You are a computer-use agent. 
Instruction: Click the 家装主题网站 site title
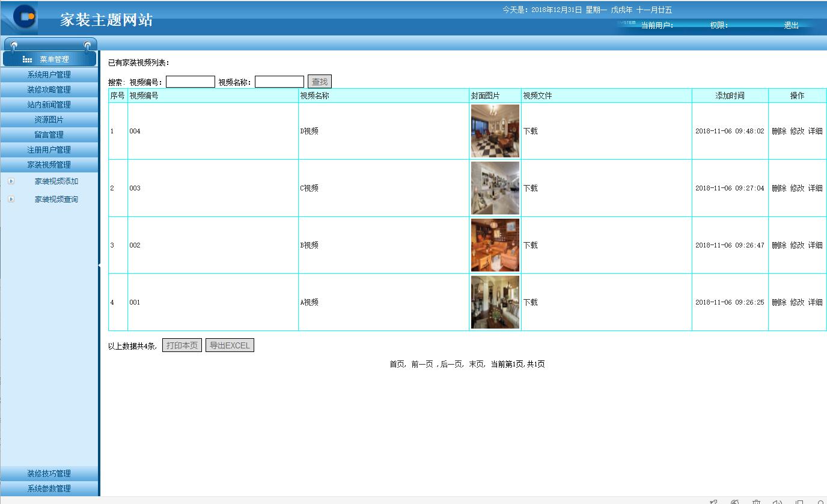(106, 20)
